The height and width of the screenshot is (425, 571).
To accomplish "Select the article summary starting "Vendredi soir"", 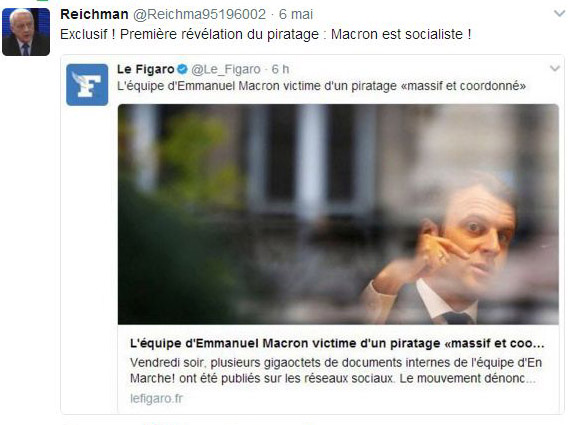I will [336, 370].
